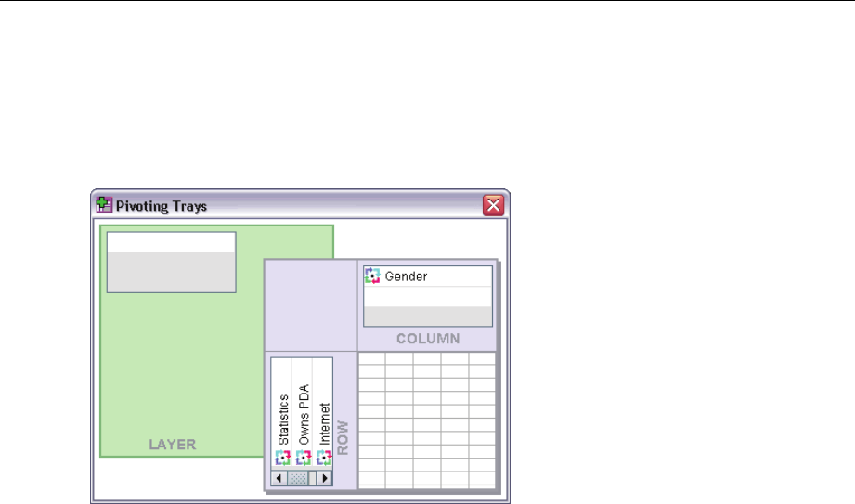Click the Gender label in the column tray

click(x=406, y=277)
